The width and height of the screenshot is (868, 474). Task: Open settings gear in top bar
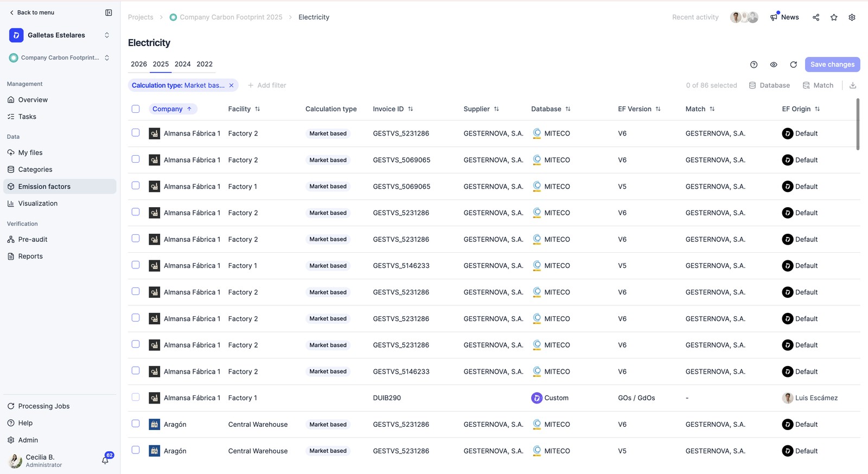click(852, 17)
